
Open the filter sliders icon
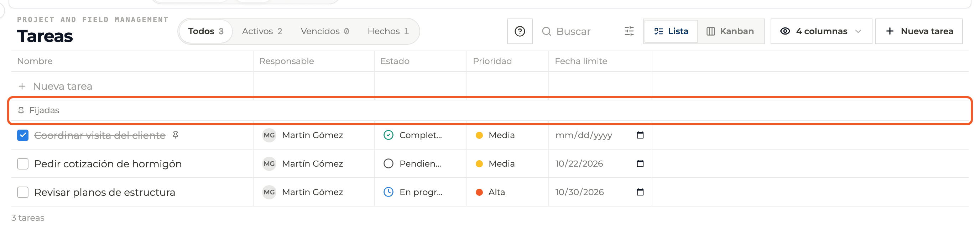click(x=629, y=31)
